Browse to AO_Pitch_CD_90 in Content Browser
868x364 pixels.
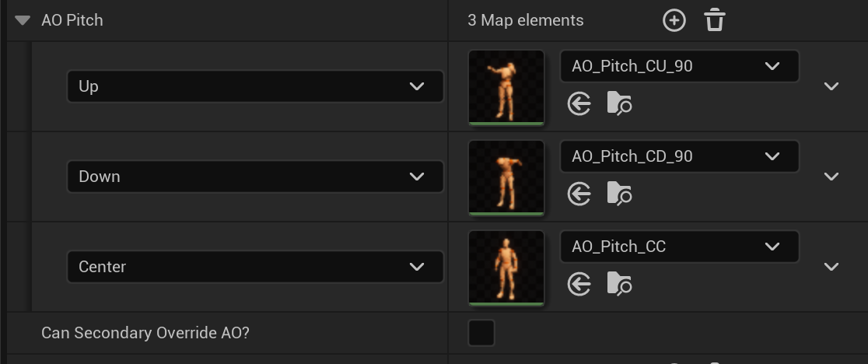(619, 194)
